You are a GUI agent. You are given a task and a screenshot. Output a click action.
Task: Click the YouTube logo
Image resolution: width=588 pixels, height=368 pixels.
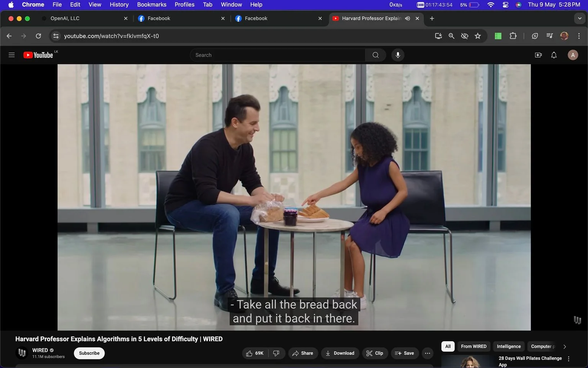38,55
